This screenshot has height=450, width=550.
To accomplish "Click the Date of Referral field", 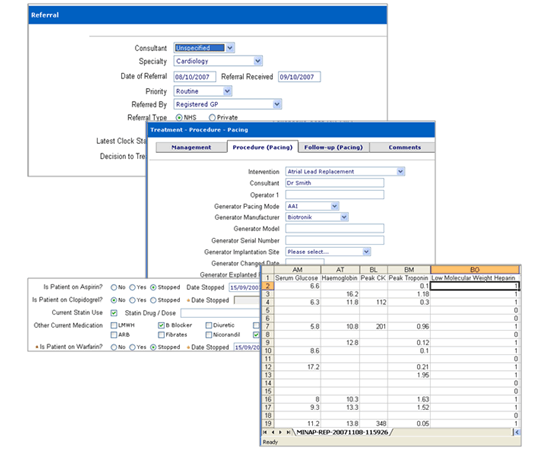I will (x=195, y=77).
